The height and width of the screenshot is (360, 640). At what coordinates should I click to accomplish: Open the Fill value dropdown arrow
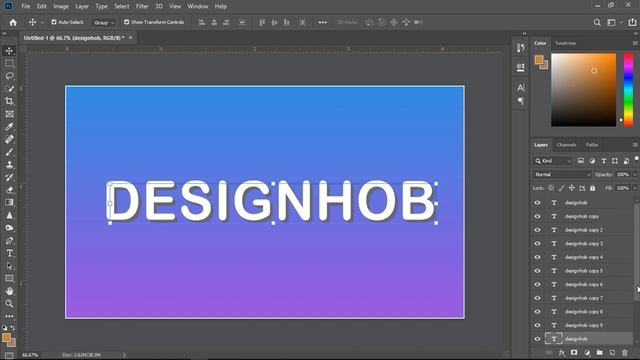635,188
